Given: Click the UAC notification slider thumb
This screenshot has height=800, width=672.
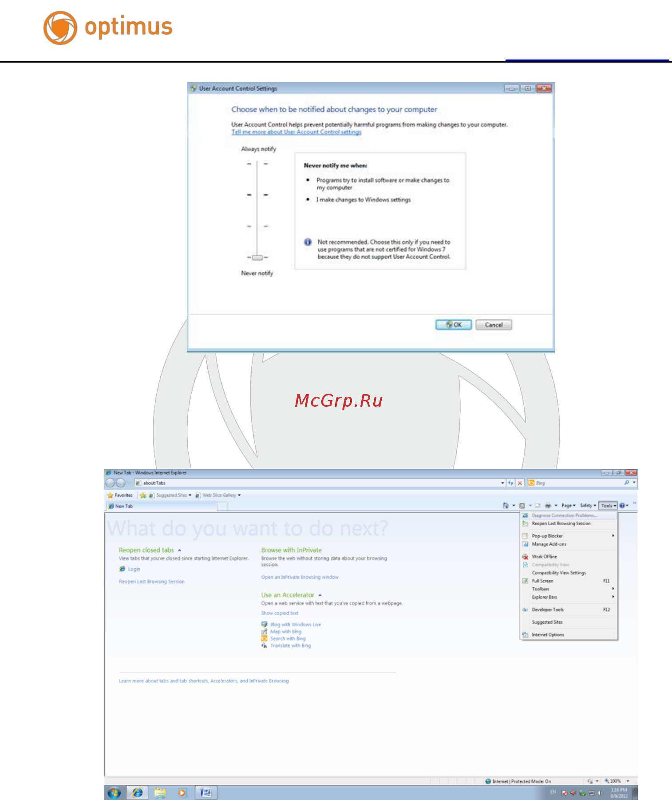Looking at the screenshot, I should (x=257, y=257).
